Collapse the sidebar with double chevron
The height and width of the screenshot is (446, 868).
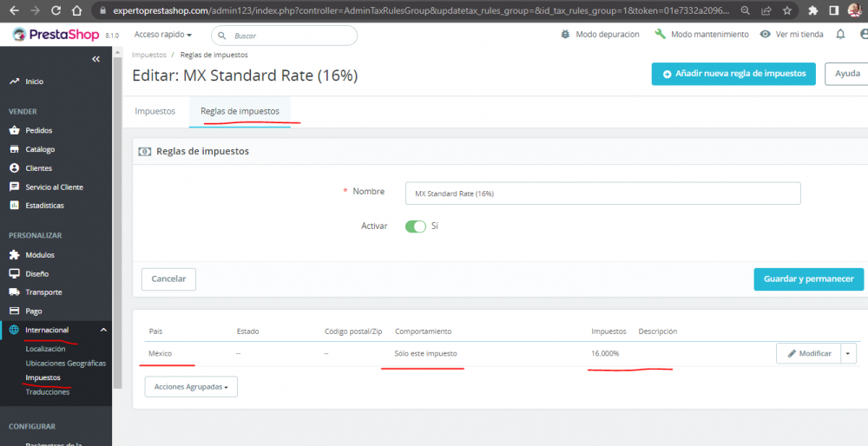point(95,59)
